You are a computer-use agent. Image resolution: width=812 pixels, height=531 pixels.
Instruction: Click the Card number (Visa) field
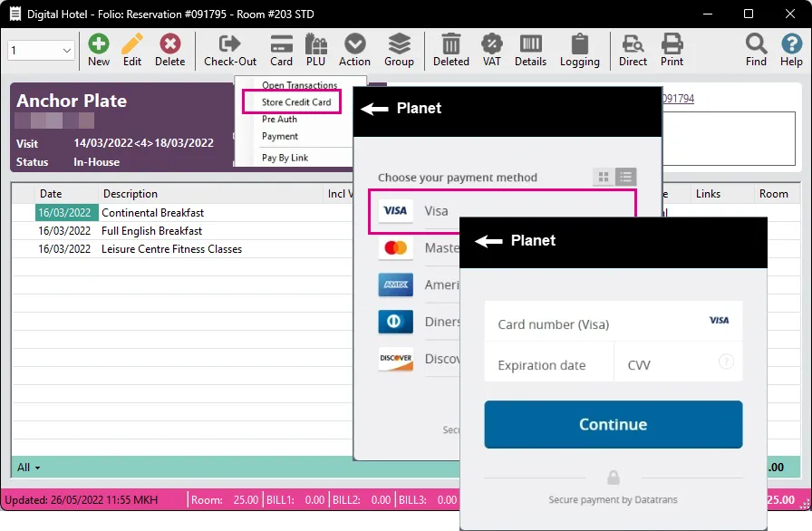(x=598, y=323)
